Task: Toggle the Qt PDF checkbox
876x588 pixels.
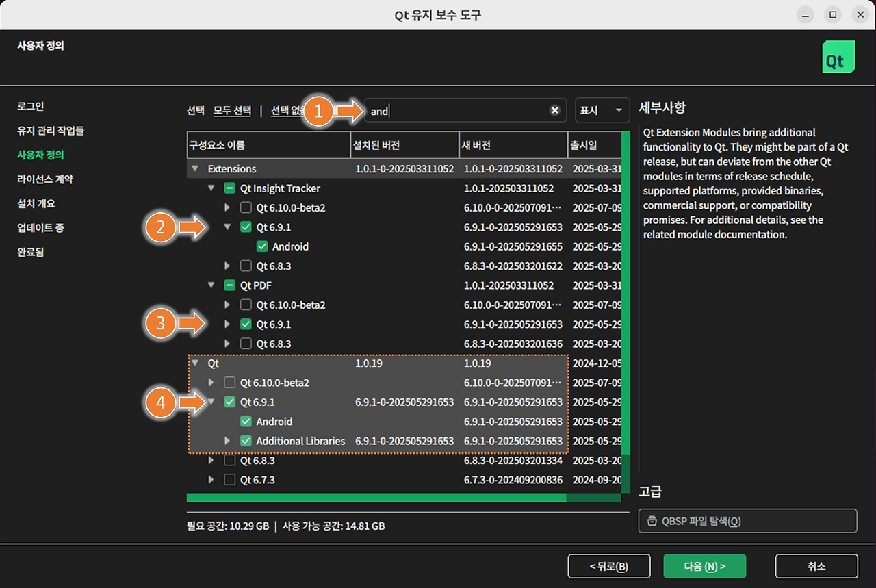Action: pyautogui.click(x=230, y=285)
